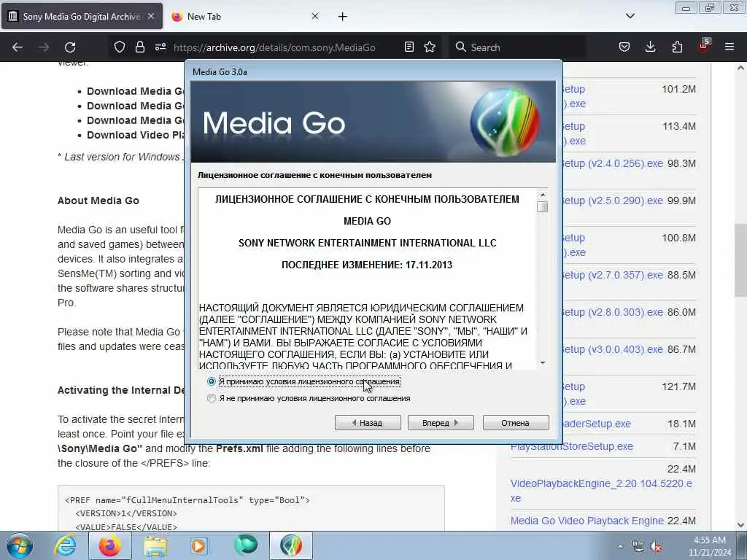Click the green-blue orb taskbar icon
The width and height of the screenshot is (747, 560).
[245, 545]
